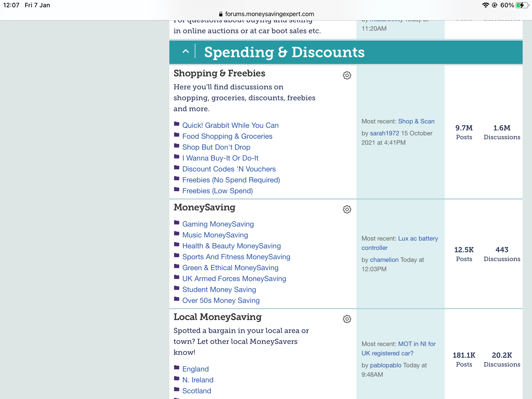
Task: Open gear options for Local MoneySaving
Action: (347, 319)
